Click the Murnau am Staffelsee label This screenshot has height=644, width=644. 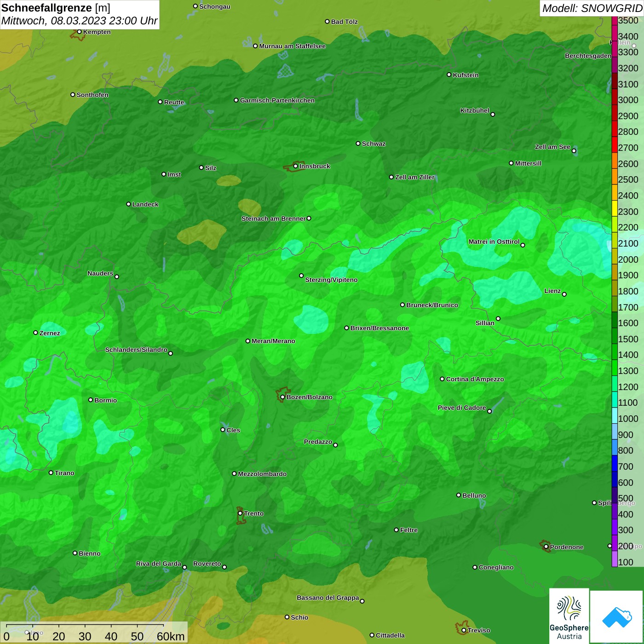293,46
